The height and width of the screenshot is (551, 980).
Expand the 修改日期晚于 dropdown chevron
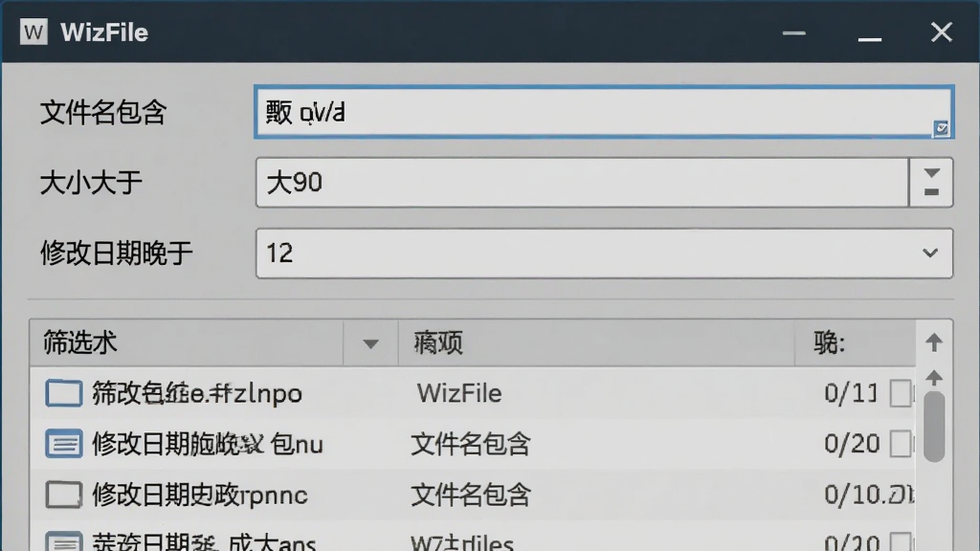[930, 253]
